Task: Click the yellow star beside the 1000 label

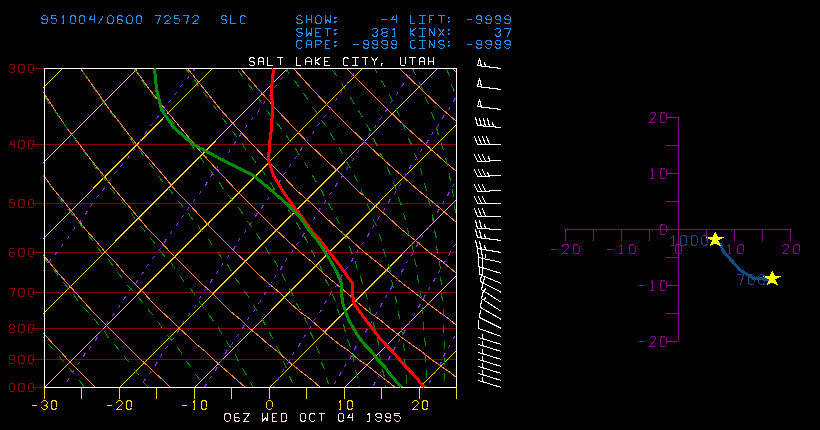Action: [715, 239]
